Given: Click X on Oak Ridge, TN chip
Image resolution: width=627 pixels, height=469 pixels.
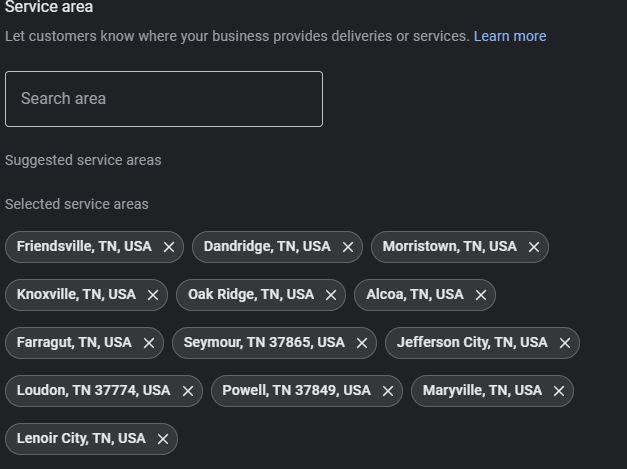Looking at the screenshot, I should [331, 295].
